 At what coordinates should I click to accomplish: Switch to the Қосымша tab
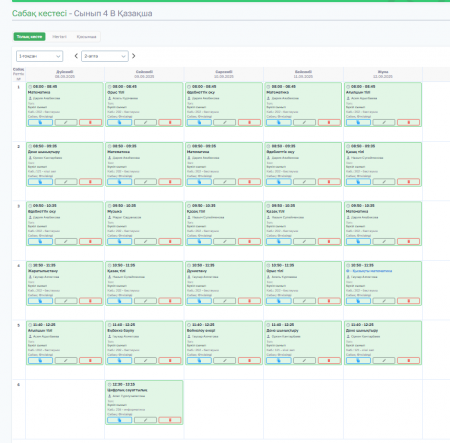tap(86, 37)
